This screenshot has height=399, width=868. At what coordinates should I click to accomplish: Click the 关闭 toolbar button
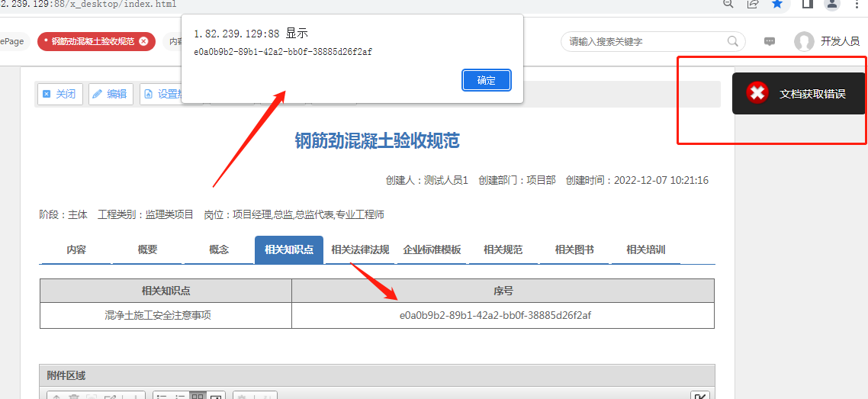pyautogui.click(x=59, y=94)
